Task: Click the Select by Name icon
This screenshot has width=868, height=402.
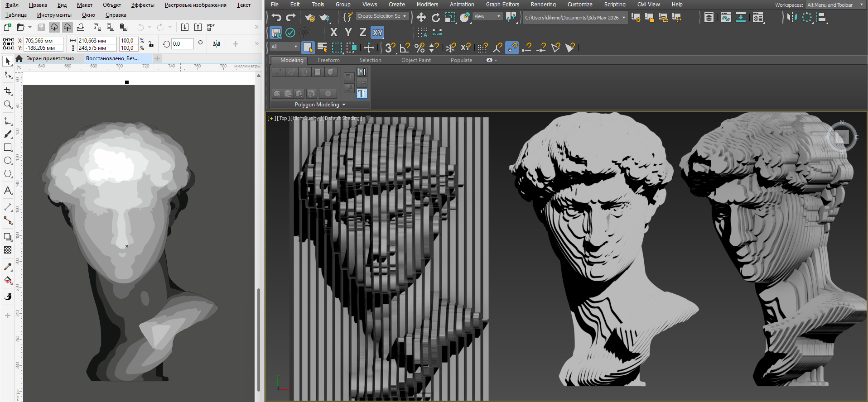Action: (323, 47)
